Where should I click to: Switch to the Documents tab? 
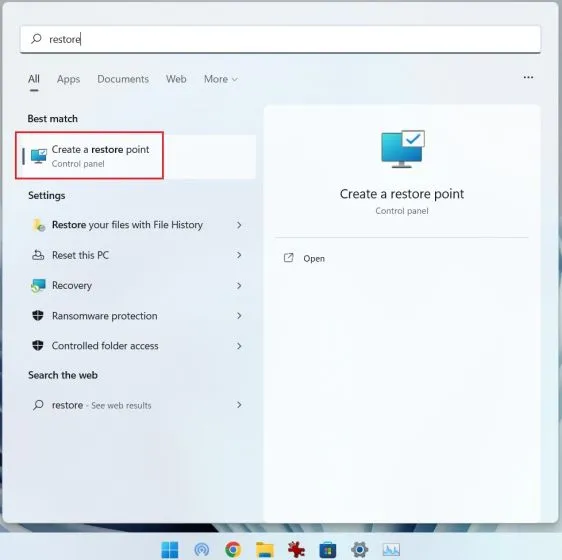click(123, 79)
